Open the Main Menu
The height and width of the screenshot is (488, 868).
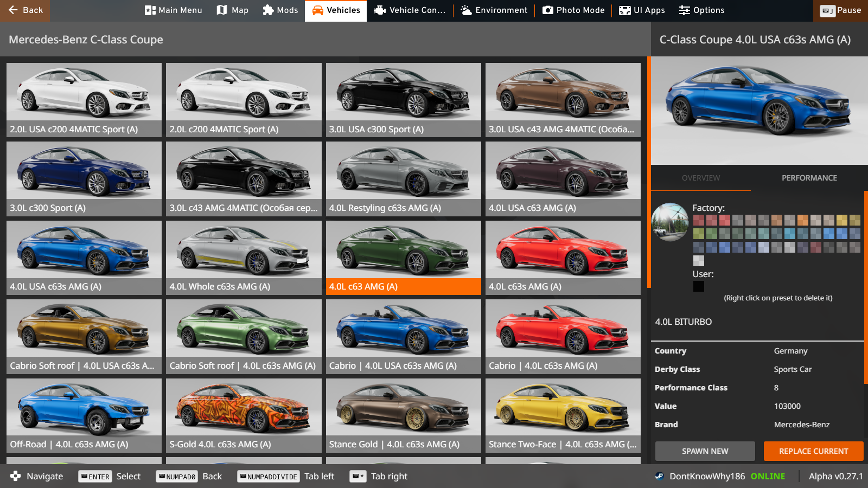tap(174, 10)
